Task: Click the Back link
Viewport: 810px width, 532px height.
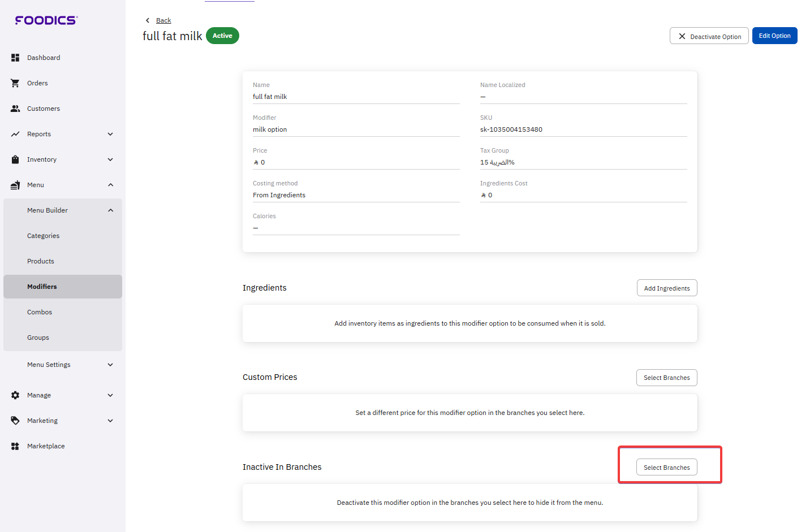Action: [x=163, y=20]
